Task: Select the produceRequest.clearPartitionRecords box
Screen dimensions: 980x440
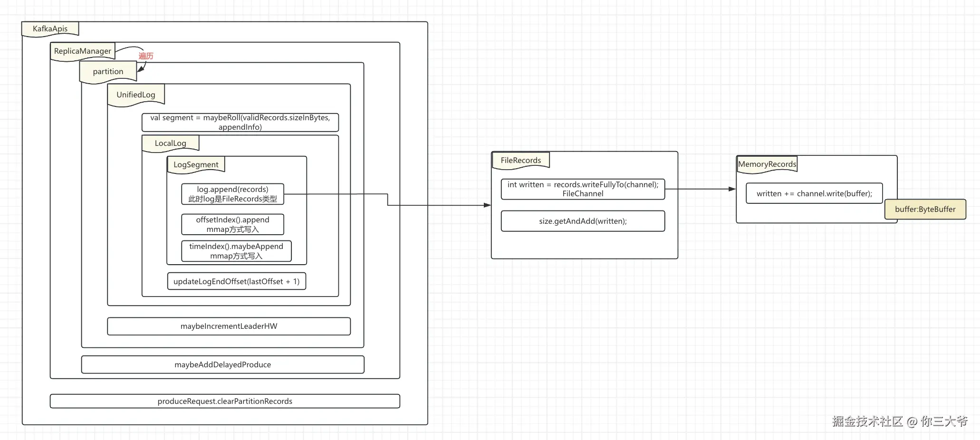Action: (224, 401)
